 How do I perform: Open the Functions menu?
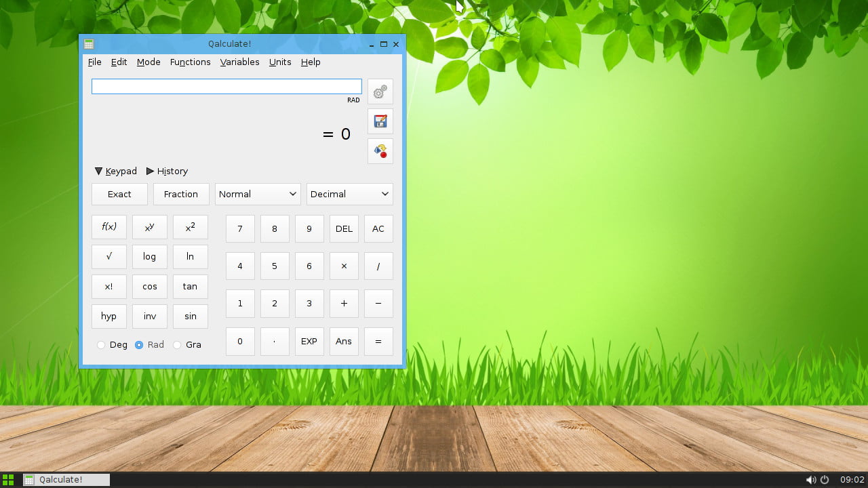pyautogui.click(x=191, y=62)
